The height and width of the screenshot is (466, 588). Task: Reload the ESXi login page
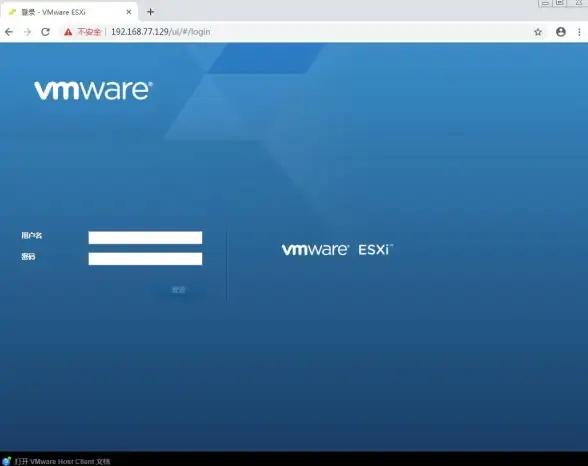pos(45,32)
